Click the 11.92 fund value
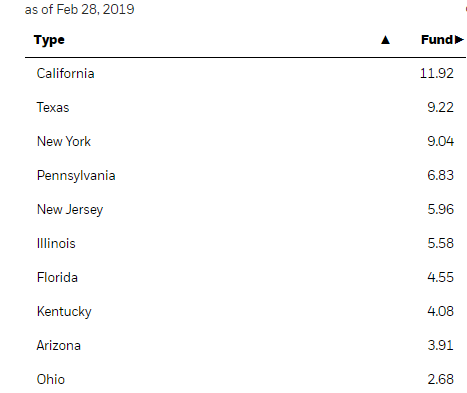 pyautogui.click(x=437, y=73)
